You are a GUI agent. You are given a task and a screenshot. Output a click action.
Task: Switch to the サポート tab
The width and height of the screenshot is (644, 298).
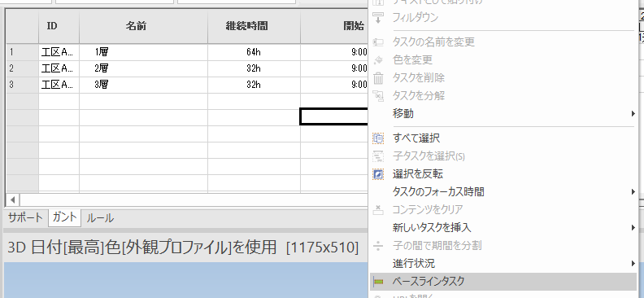[25, 218]
